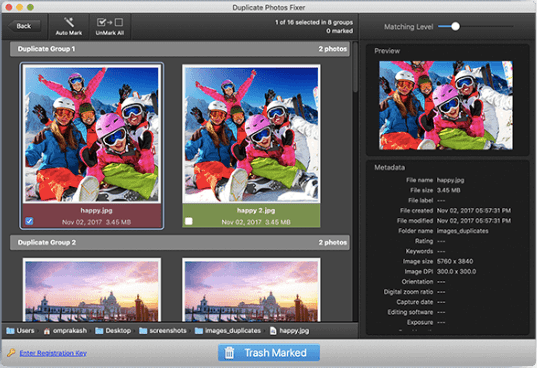
Task: Click Folder name value images_duplicates
Action: click(x=462, y=231)
